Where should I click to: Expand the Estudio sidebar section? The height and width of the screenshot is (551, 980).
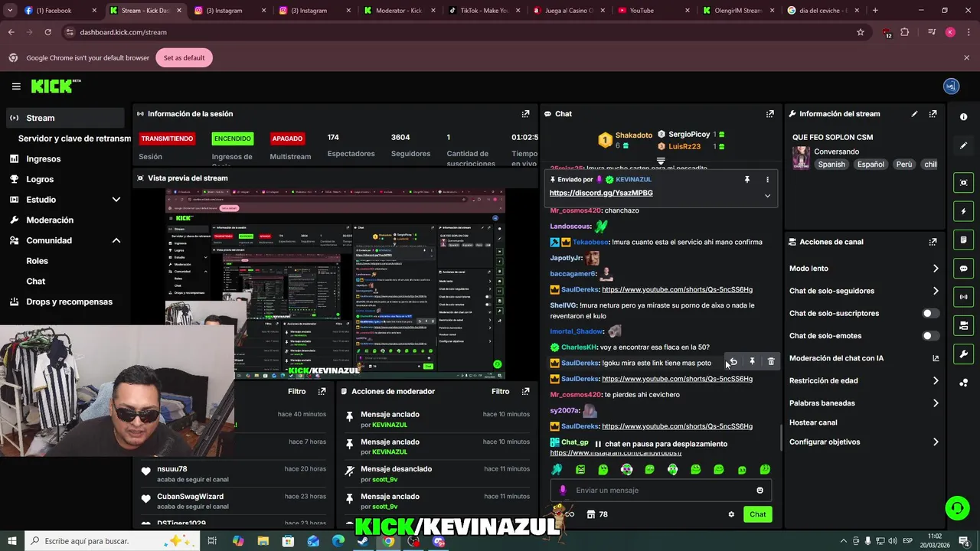pos(116,200)
